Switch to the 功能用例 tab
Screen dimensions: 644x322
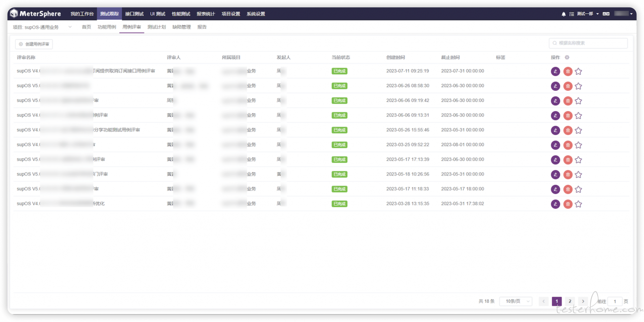tap(107, 27)
